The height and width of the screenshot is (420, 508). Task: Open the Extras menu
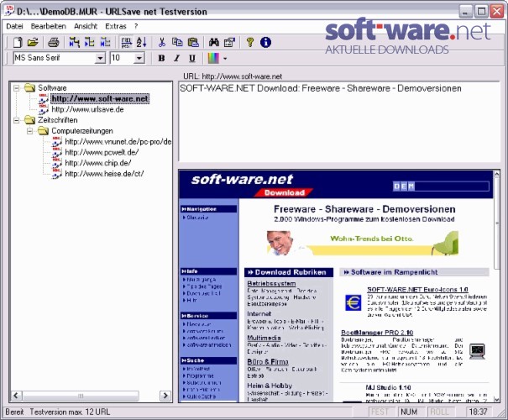(x=116, y=26)
